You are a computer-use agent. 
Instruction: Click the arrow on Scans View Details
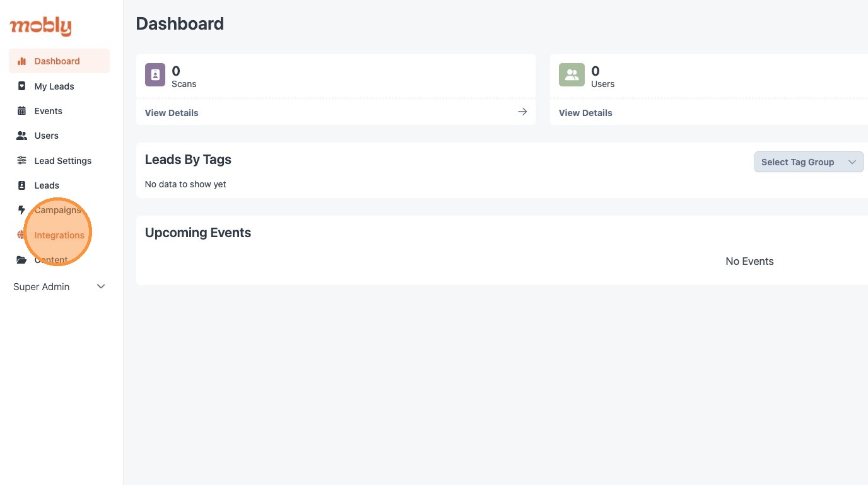(x=522, y=112)
